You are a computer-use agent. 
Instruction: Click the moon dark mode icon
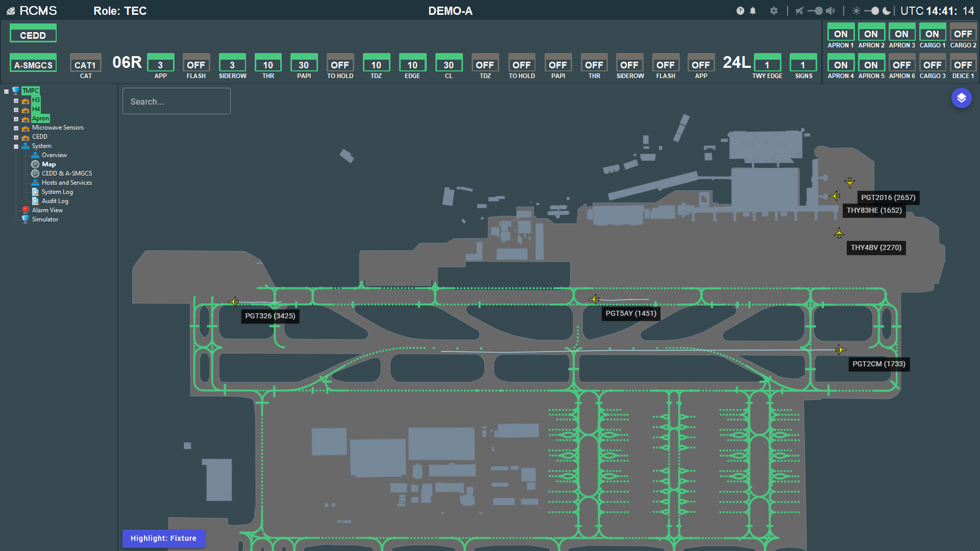pos(887,11)
